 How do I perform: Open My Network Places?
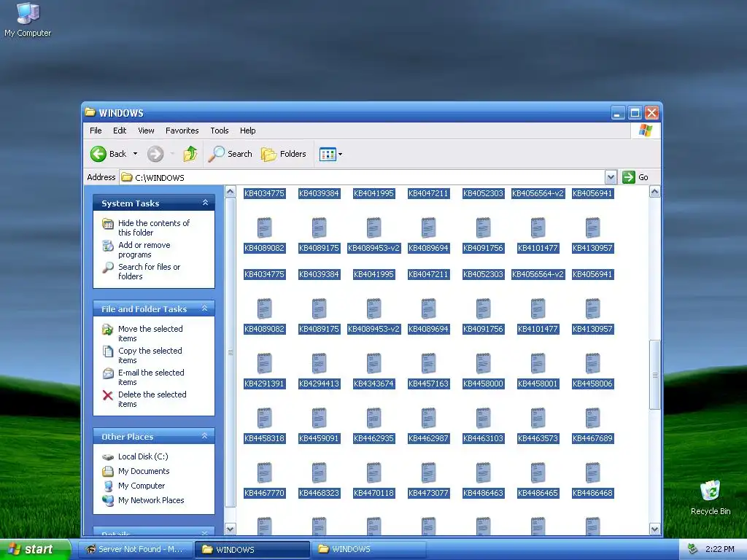pyautogui.click(x=151, y=500)
